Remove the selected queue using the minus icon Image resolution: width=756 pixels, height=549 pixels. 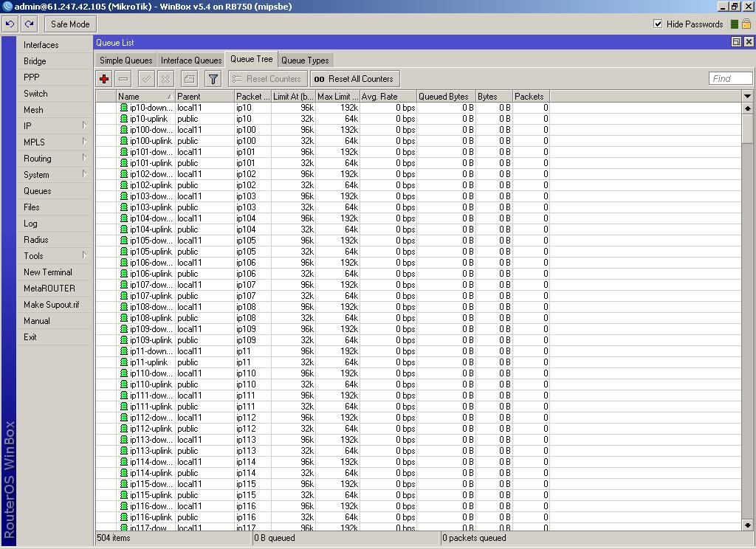[x=123, y=78]
